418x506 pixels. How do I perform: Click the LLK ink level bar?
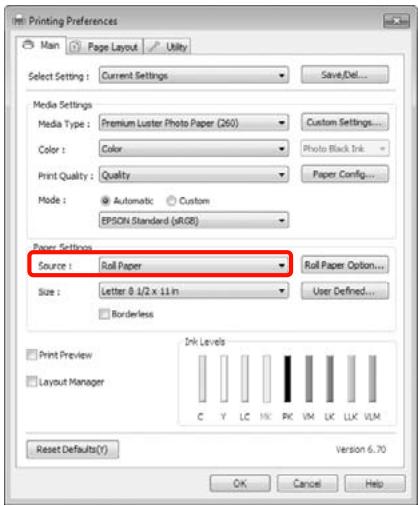point(351,379)
